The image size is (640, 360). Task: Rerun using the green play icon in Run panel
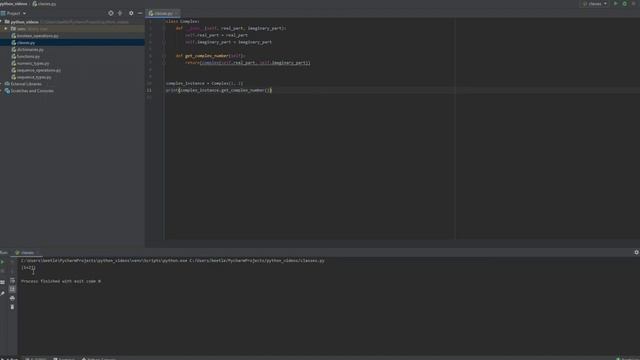pyautogui.click(x=2, y=262)
